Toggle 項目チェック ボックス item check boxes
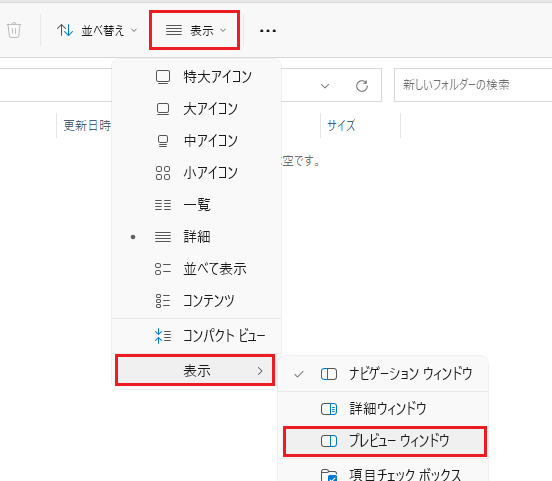This screenshot has height=481, width=552. click(383, 473)
